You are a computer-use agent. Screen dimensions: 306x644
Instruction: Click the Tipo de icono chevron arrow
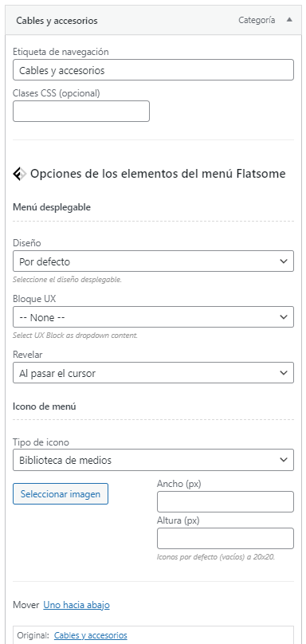coord(284,460)
